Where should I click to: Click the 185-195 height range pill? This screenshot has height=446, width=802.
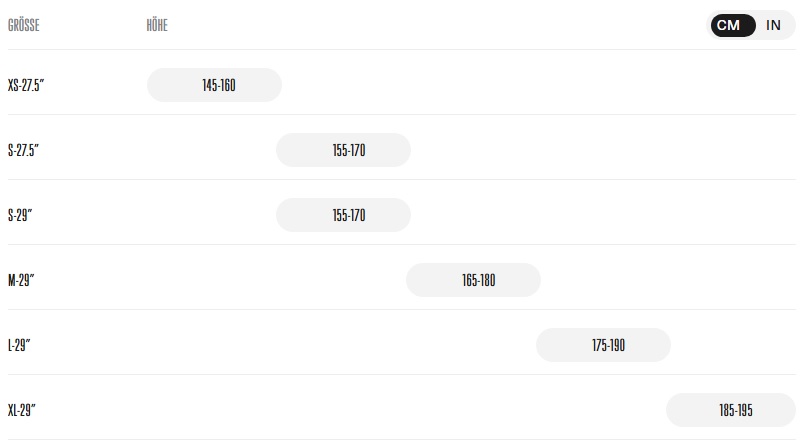point(731,410)
